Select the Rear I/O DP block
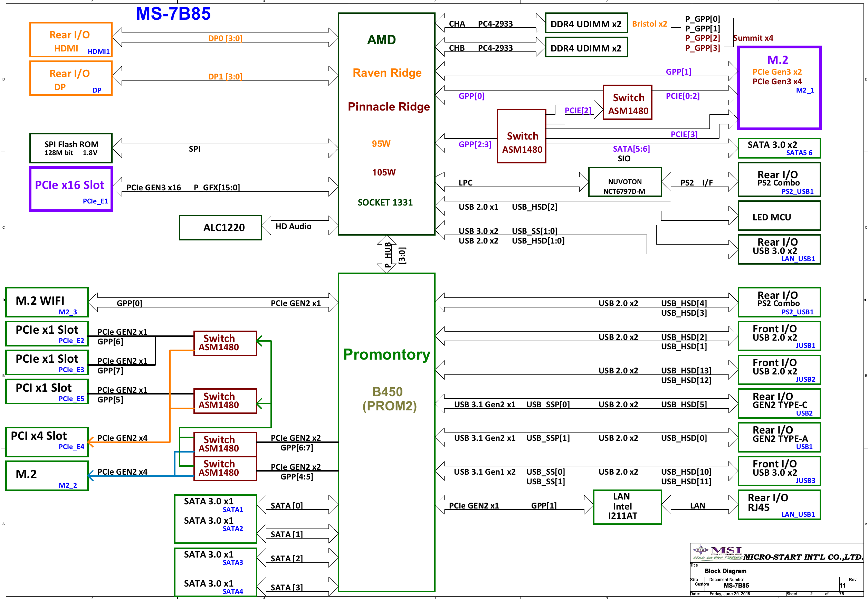The height and width of the screenshot is (599, 868). (x=71, y=78)
